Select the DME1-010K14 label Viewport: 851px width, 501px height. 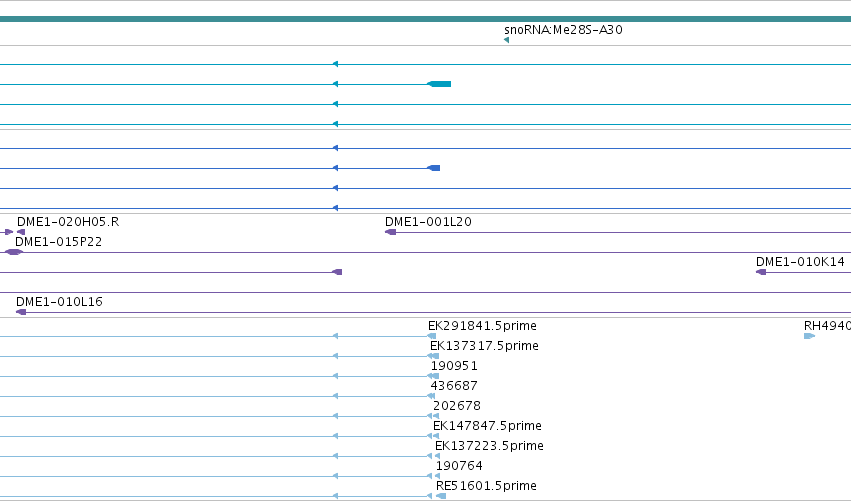coord(800,262)
